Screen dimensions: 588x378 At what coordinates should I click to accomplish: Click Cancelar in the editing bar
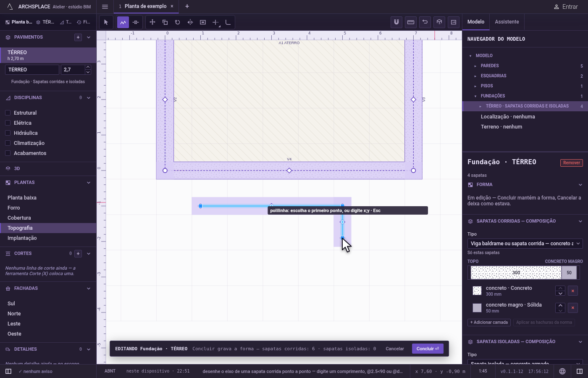coord(395,349)
